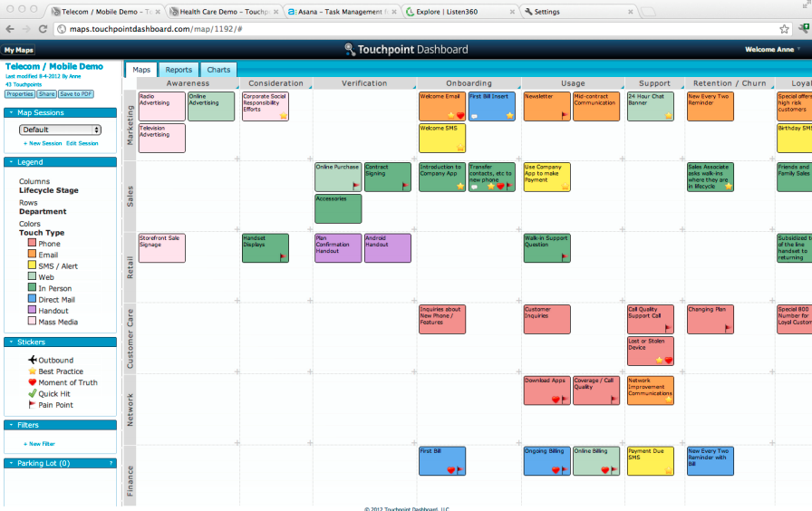Click the star icon on Welcome Email card
812x511 pixels.
(x=450, y=116)
